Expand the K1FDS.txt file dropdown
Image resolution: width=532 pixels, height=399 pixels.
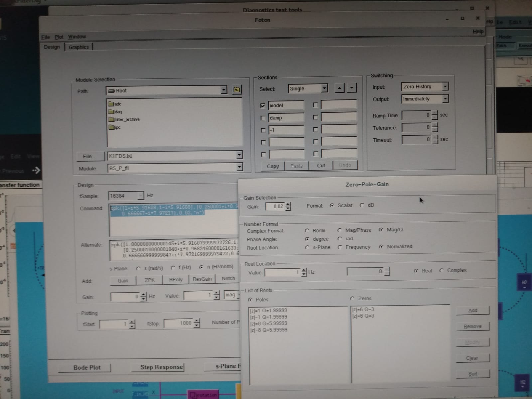point(239,155)
